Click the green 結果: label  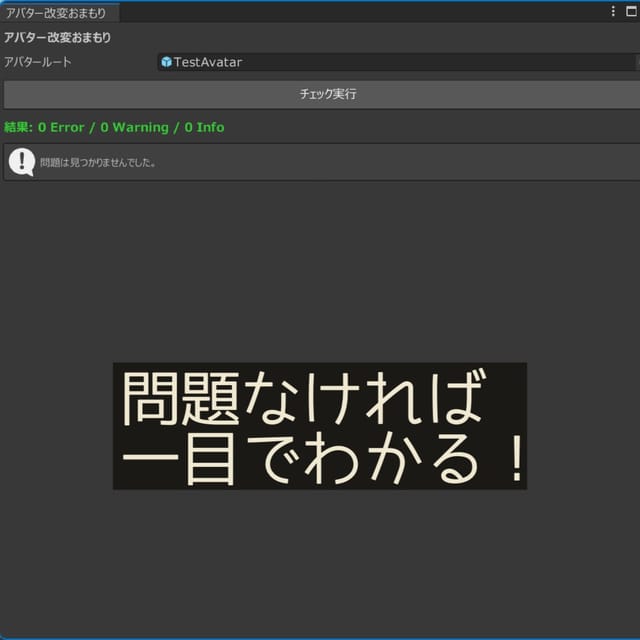click(18, 127)
